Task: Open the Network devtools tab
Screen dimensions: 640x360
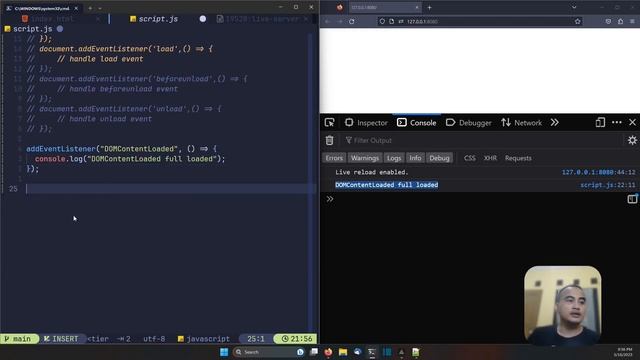Action: click(522, 122)
